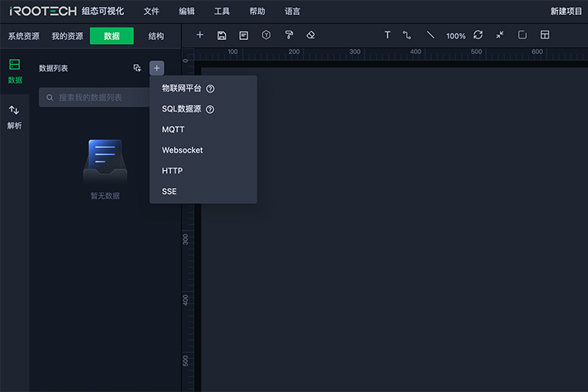588x392 pixels.
Task: Open the 文件 menu
Action: 151,12
